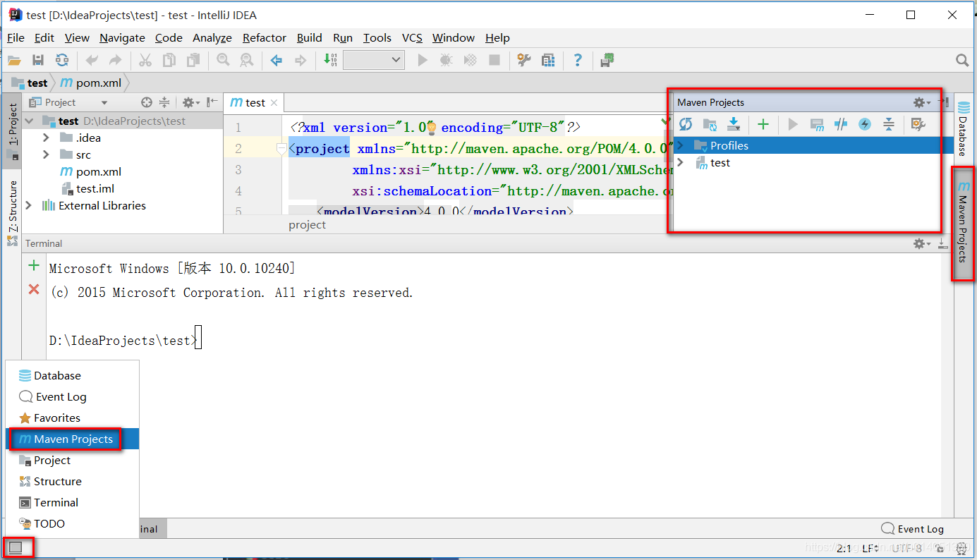977x560 pixels.
Task: Click Generate Sources and Update Folders icon
Action: coord(710,125)
